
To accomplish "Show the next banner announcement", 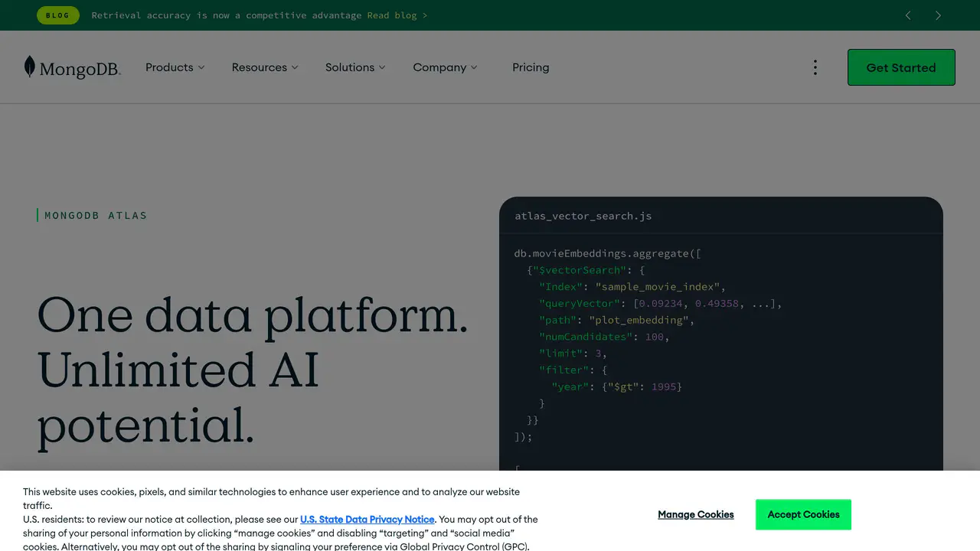I will click(x=938, y=15).
